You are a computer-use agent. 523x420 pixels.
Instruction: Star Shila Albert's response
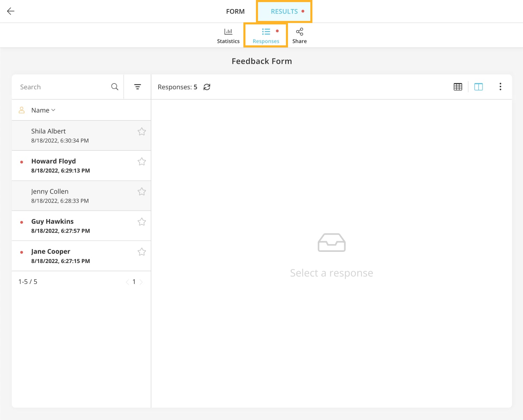(142, 132)
